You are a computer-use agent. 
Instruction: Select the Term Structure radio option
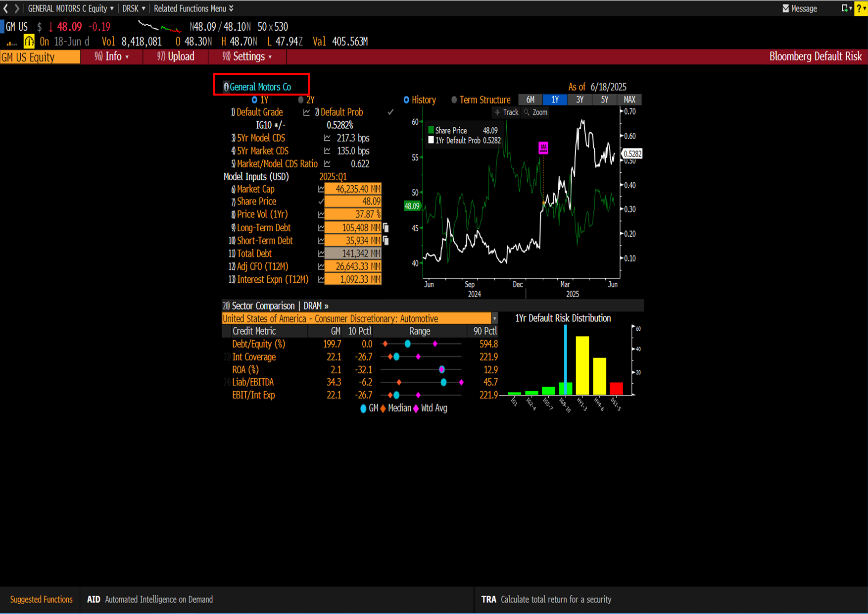point(454,100)
